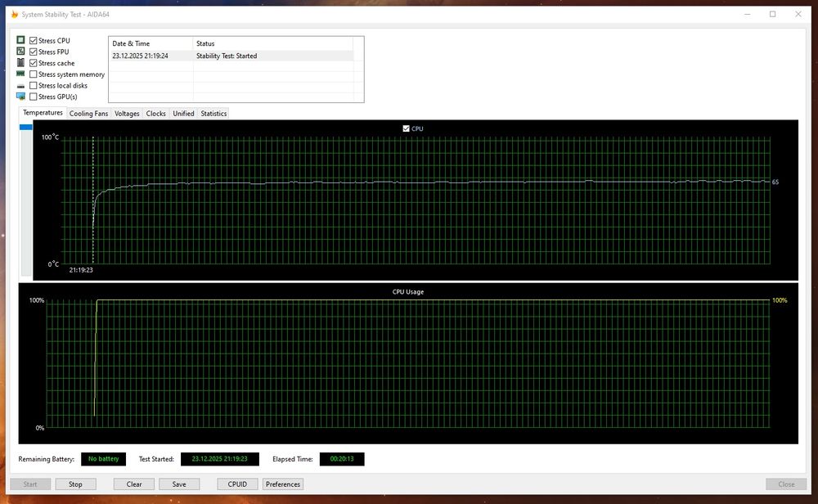Open the Preferences dialog
This screenshot has width=818, height=504.
pyautogui.click(x=283, y=484)
